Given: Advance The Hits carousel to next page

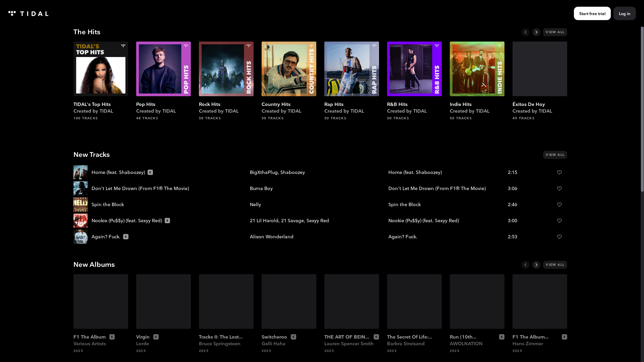Looking at the screenshot, I should coord(536,32).
